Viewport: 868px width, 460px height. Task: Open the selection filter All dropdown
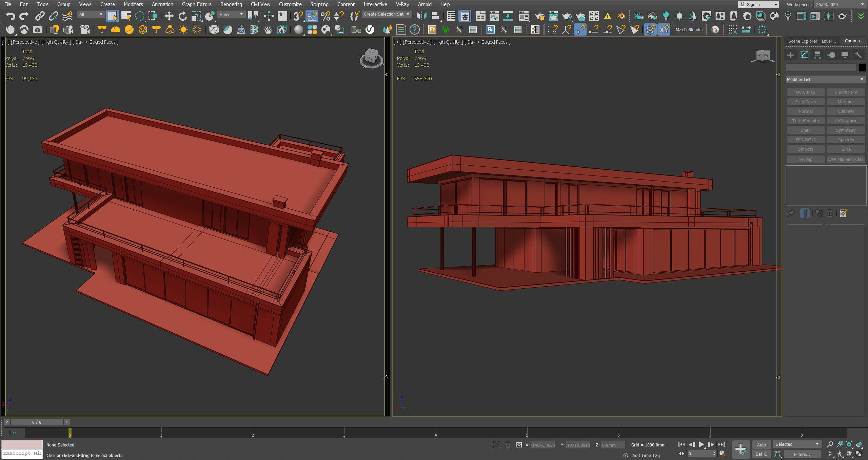(x=91, y=14)
